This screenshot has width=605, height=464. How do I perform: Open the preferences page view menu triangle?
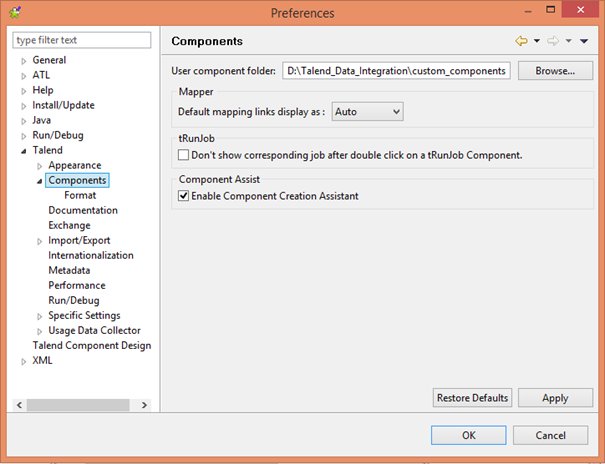point(584,41)
